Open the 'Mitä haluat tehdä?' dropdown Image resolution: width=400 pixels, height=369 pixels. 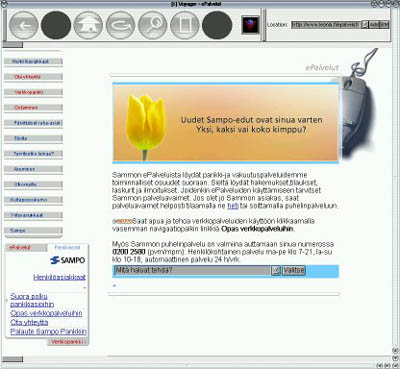pyautogui.click(x=197, y=270)
